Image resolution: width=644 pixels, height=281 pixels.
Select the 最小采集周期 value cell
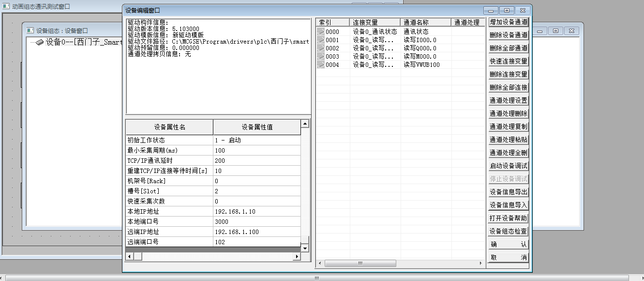click(x=256, y=151)
